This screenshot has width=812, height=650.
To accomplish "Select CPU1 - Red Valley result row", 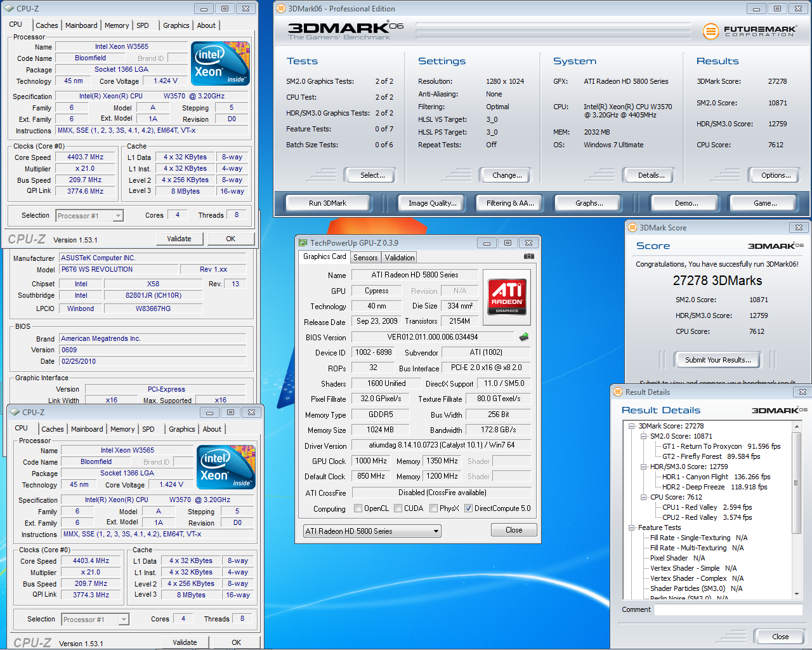I will (x=707, y=507).
